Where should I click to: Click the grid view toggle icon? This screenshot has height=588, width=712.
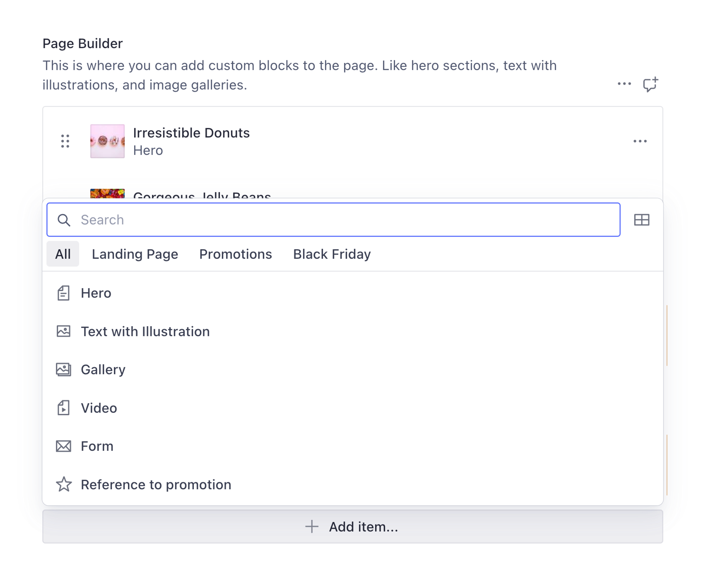tap(641, 220)
